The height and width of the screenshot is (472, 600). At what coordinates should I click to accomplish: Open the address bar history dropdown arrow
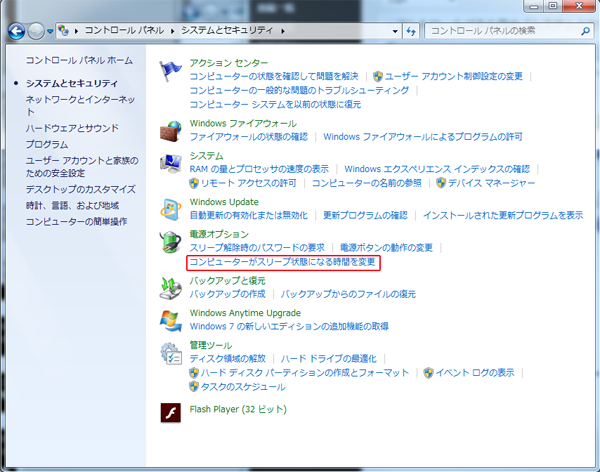tap(391, 32)
